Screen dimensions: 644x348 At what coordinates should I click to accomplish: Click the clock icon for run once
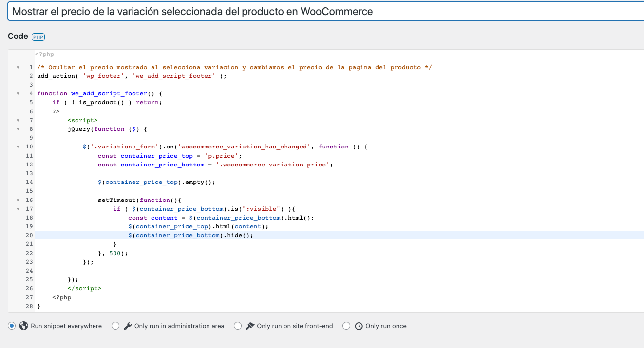[359, 326]
